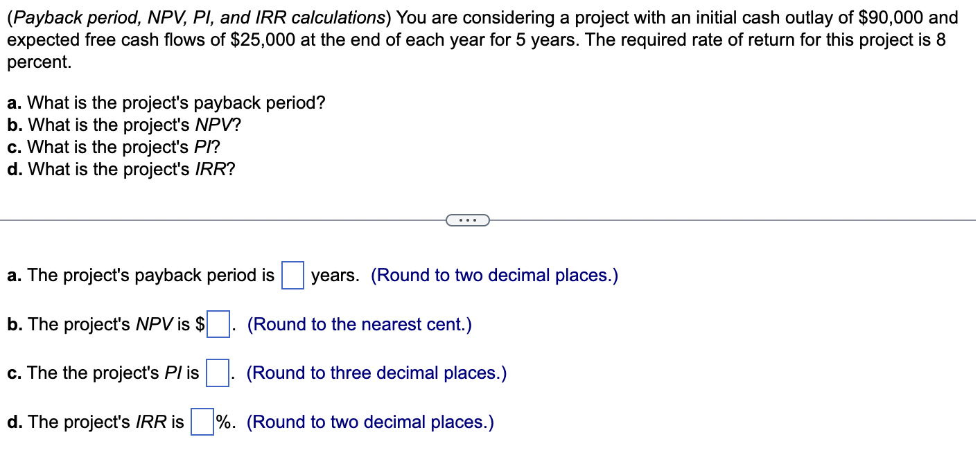This screenshot has height=464, width=980.
Task: Click the PI answer input box
Action: pos(216,373)
